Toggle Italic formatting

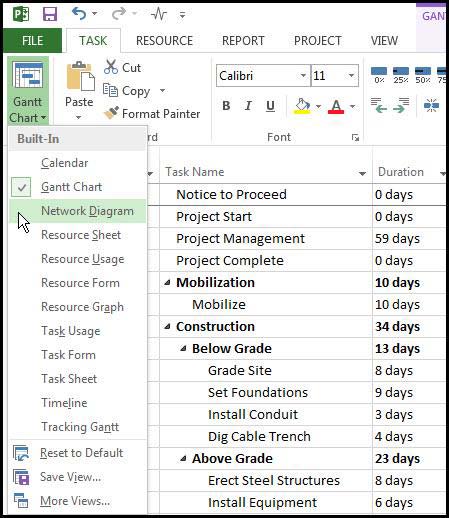[x=248, y=106]
